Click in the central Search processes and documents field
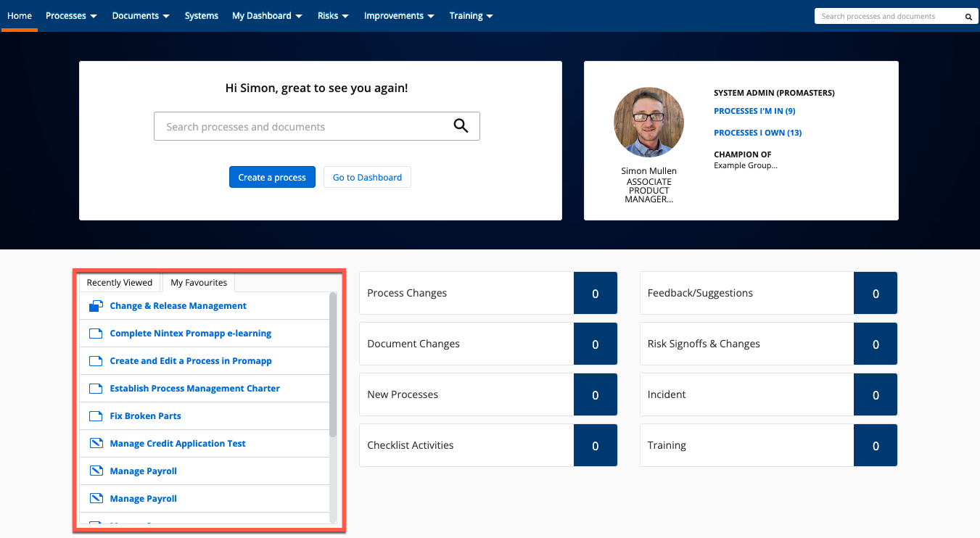 click(317, 126)
